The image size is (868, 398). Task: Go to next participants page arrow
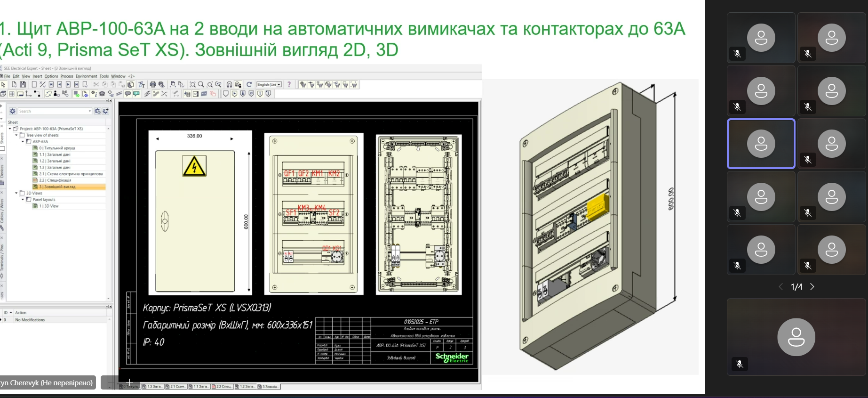click(x=812, y=286)
